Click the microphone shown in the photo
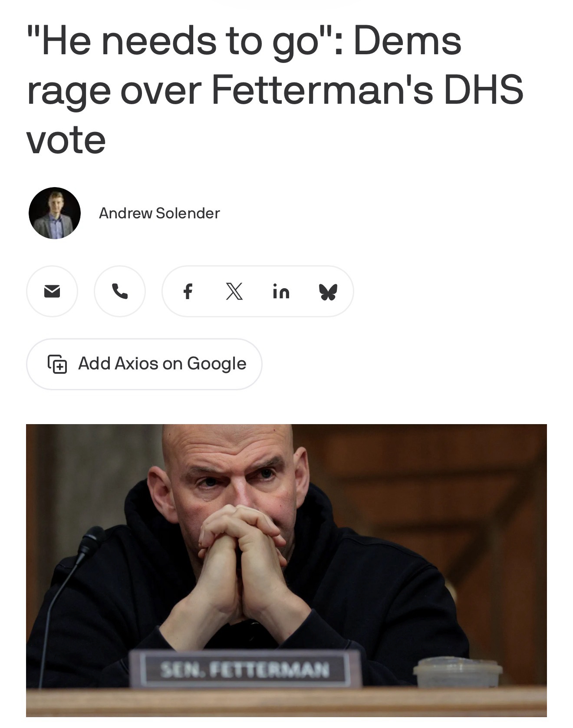This screenshot has height=728, width=573. point(89,546)
